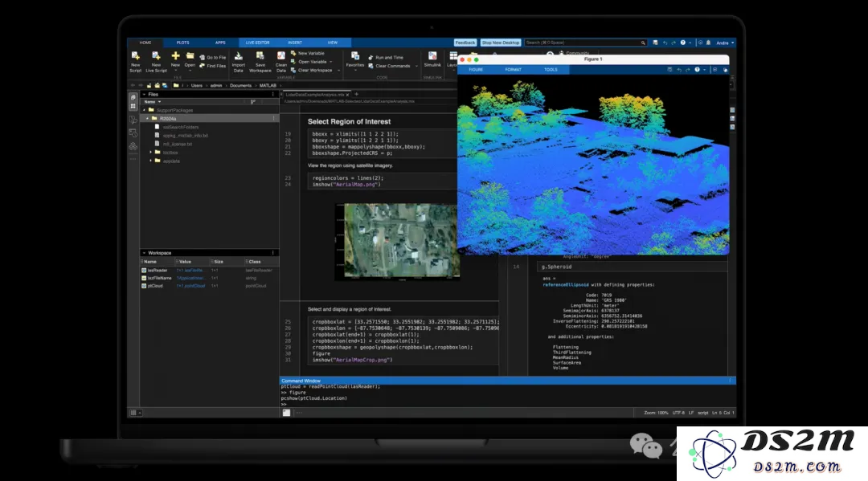This screenshot has width=868, height=481.
Task: Collapse the R2024a folder
Action: click(147, 118)
